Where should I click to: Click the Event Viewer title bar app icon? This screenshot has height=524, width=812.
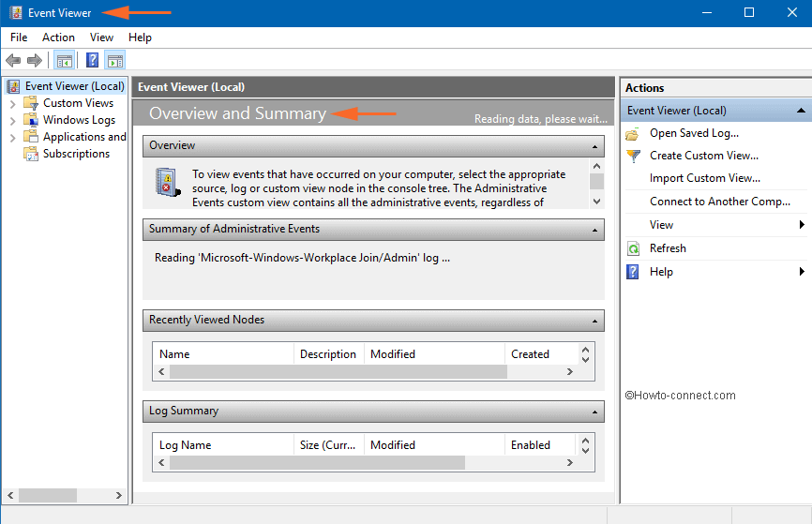[16, 13]
